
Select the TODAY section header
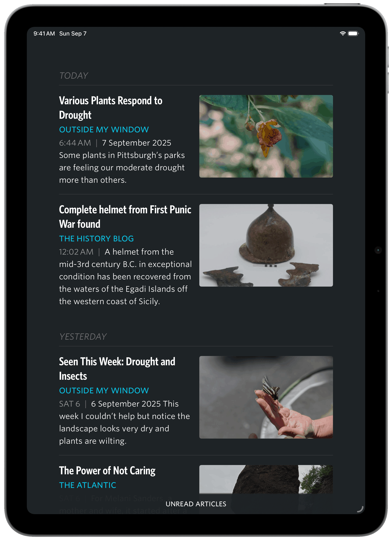73,76
